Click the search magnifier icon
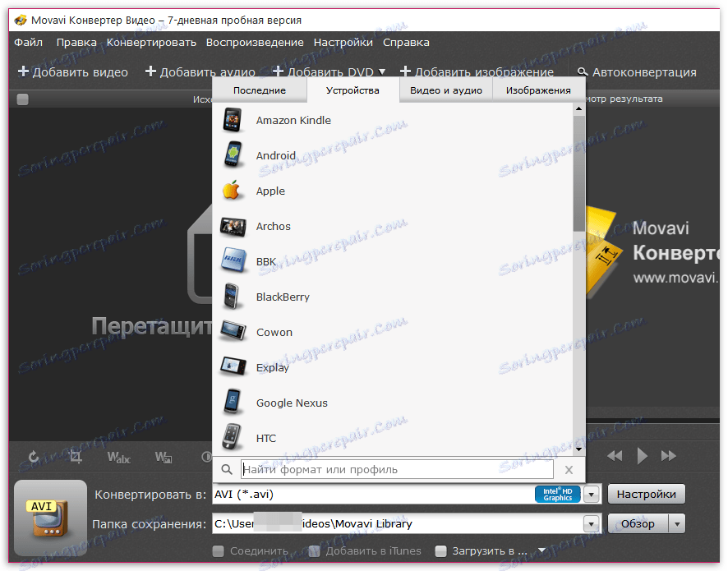 (227, 469)
